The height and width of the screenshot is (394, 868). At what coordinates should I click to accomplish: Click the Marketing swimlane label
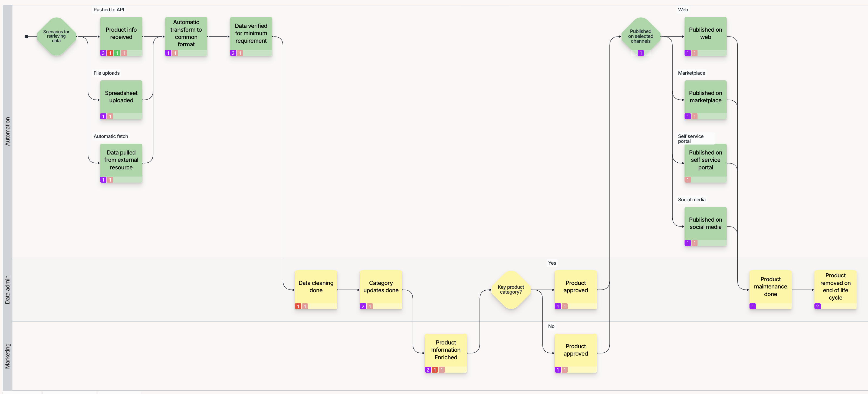tap(7, 356)
